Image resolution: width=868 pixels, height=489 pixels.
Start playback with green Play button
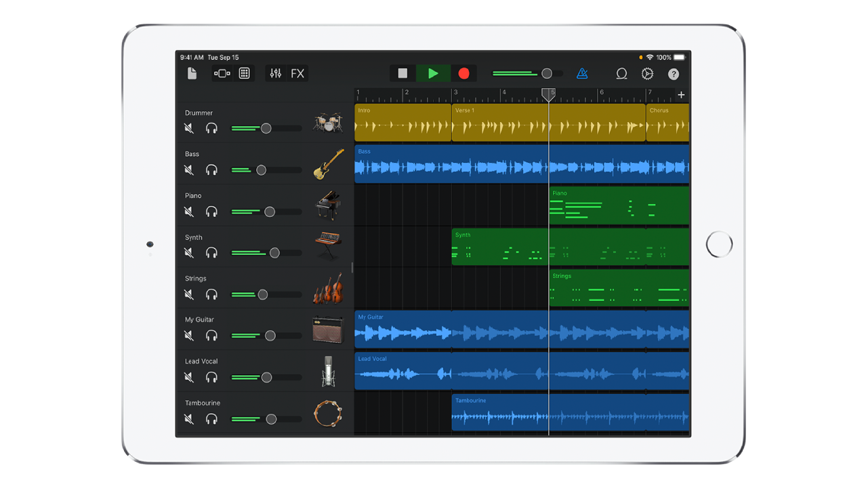[433, 73]
